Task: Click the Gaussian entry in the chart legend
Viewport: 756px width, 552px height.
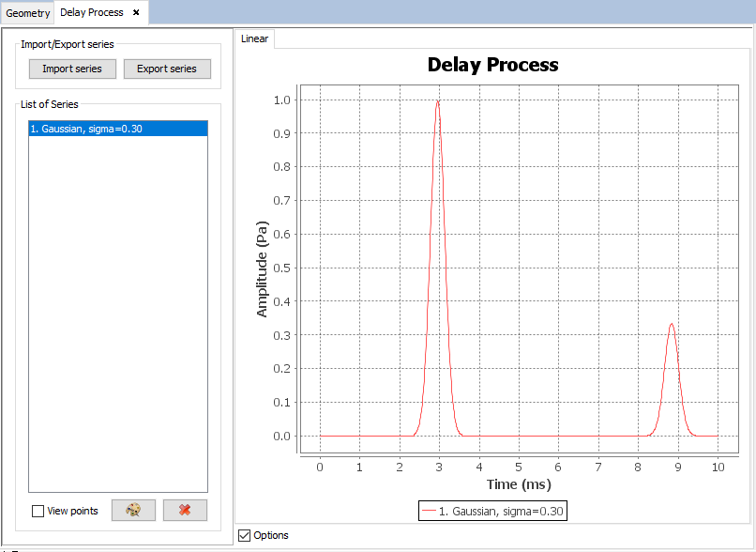Action: point(500,511)
